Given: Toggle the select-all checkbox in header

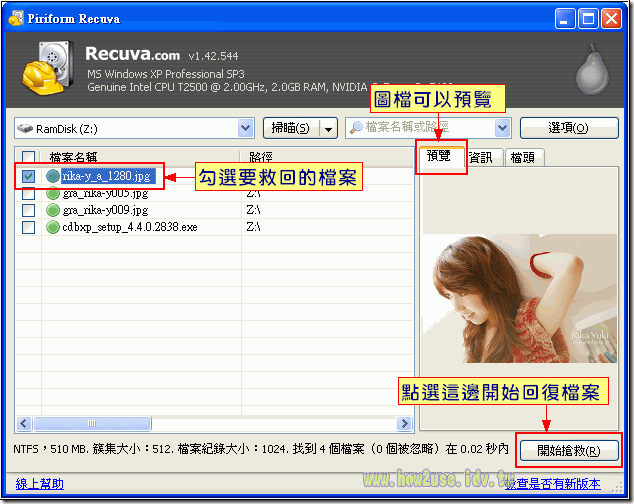Looking at the screenshot, I should point(28,157).
